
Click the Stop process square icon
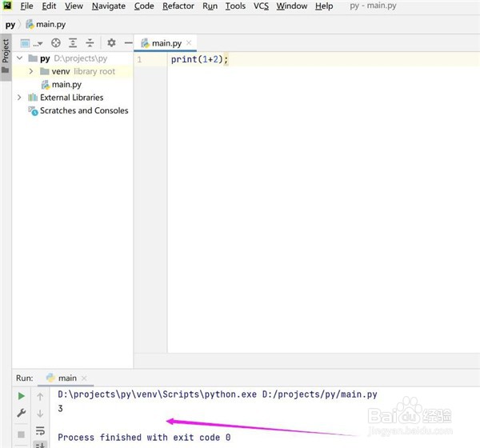(x=21, y=434)
